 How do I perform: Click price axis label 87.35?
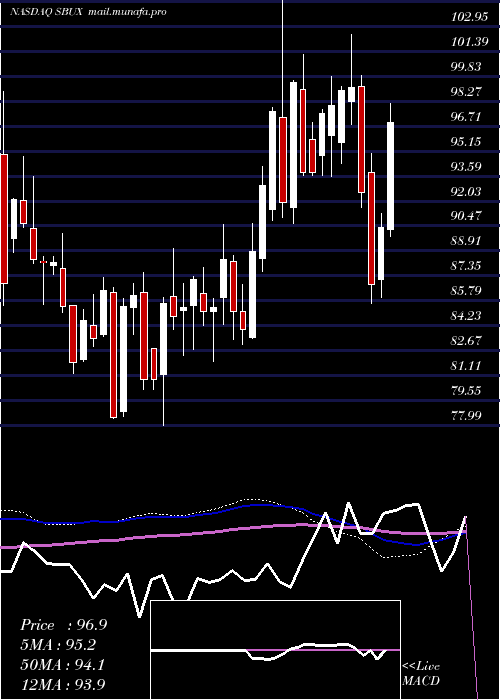tap(467, 266)
